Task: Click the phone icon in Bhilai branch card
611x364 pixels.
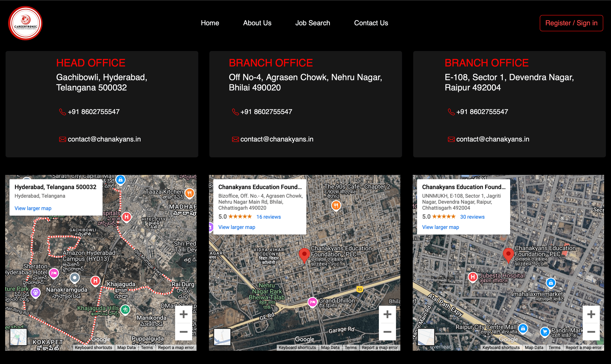Action: 235,112
